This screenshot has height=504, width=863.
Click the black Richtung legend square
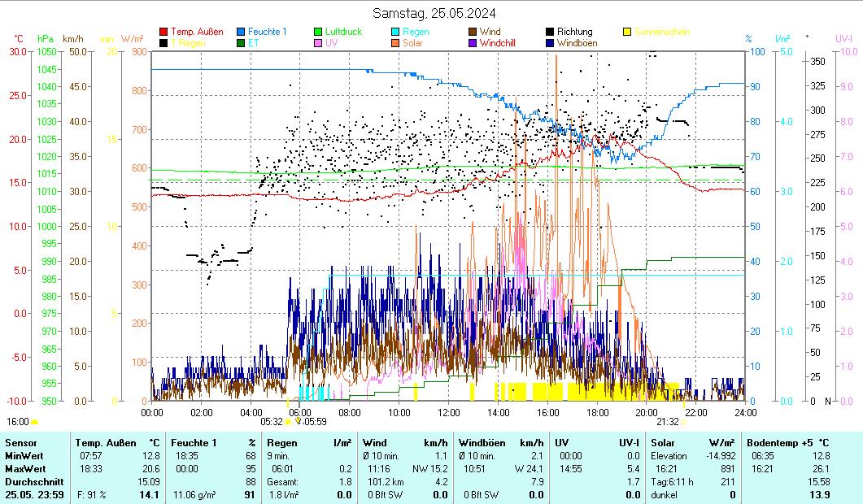[x=550, y=33]
